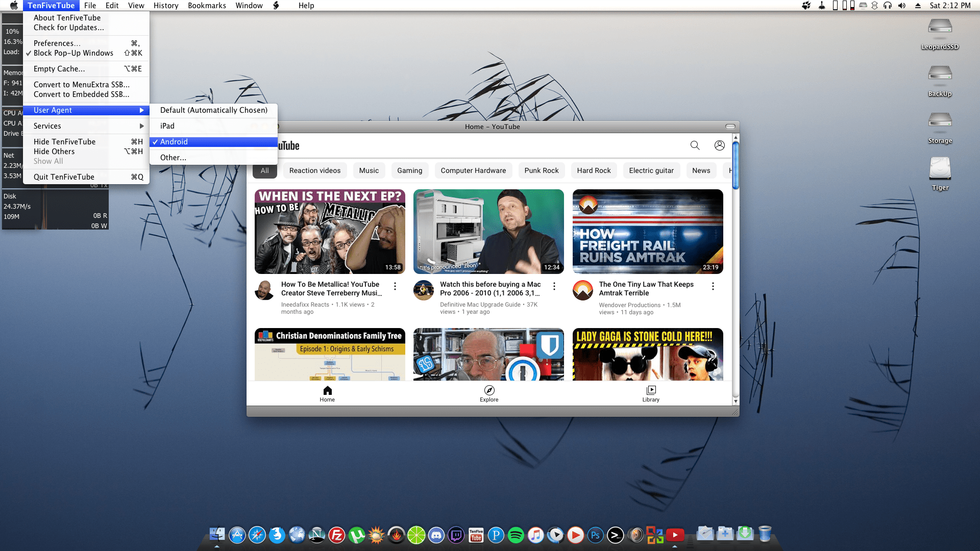Go to Home in YouTube bottom bar

click(327, 394)
